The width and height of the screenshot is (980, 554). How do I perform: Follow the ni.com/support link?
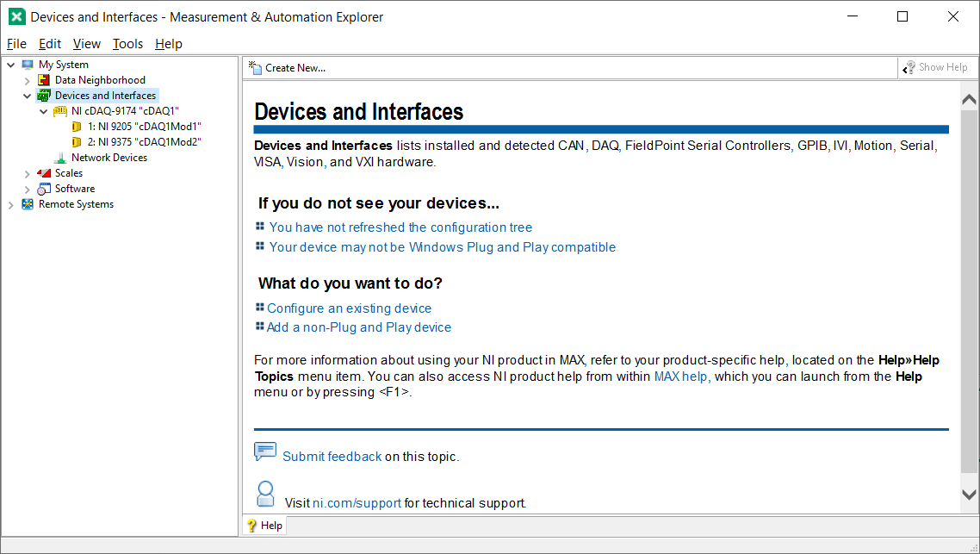(x=356, y=502)
